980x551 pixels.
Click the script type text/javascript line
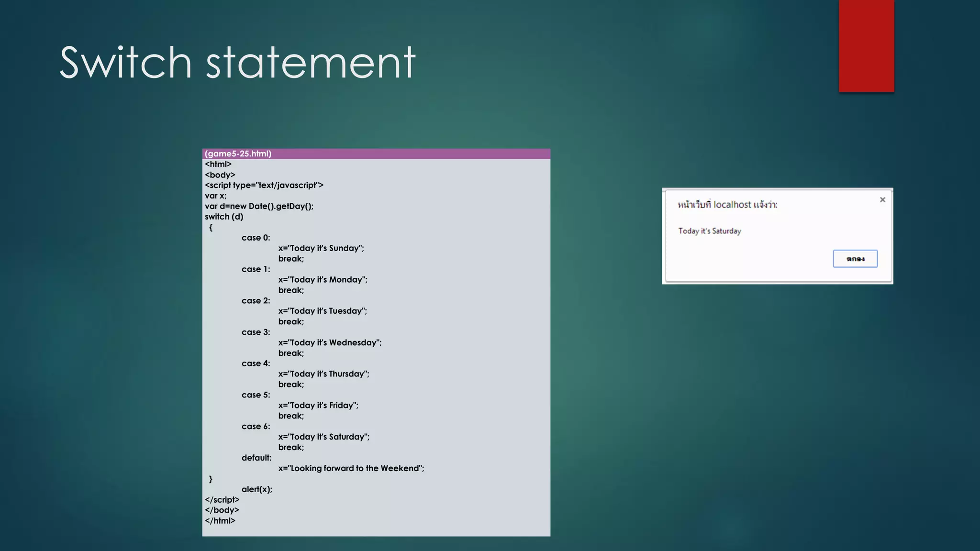[x=264, y=185]
